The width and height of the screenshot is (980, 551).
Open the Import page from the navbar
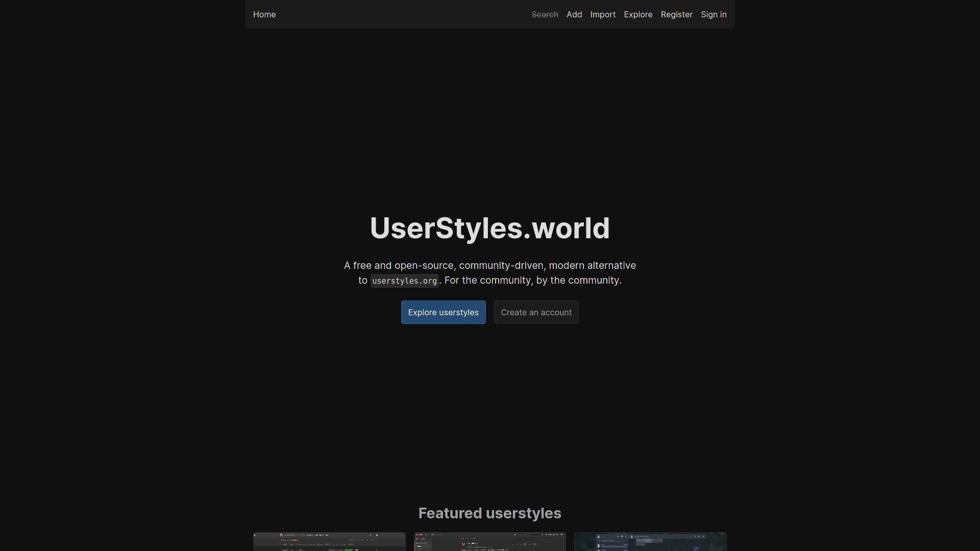tap(603, 14)
